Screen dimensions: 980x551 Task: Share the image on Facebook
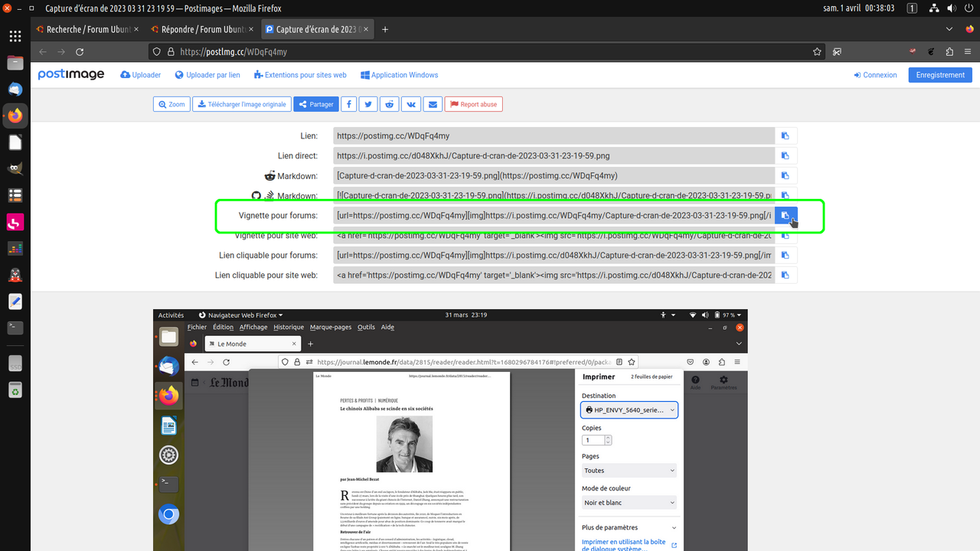tap(348, 104)
